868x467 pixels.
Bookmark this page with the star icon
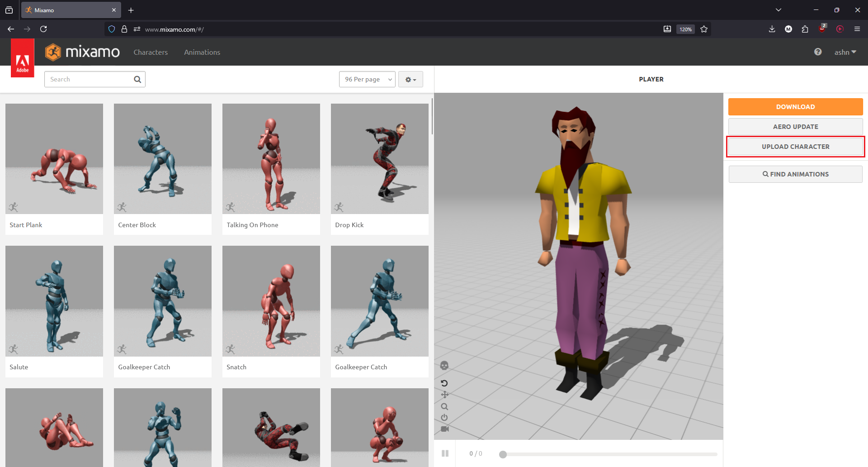[704, 29]
